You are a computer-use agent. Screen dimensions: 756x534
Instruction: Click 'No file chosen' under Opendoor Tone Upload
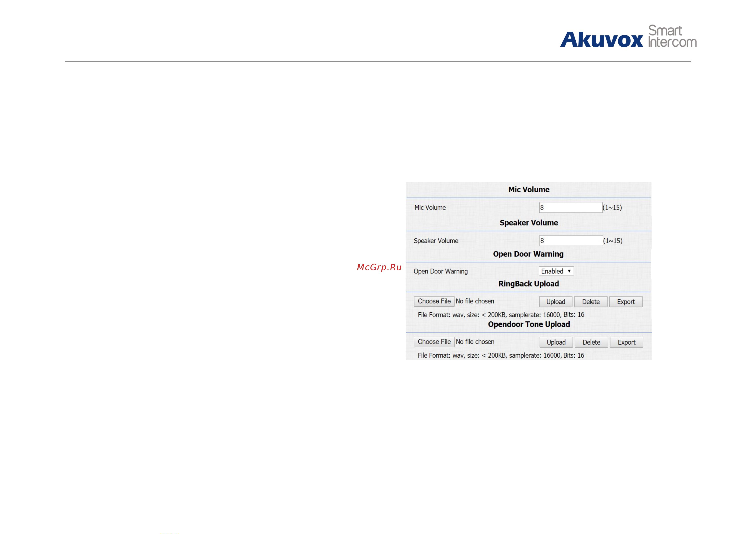[475, 342]
